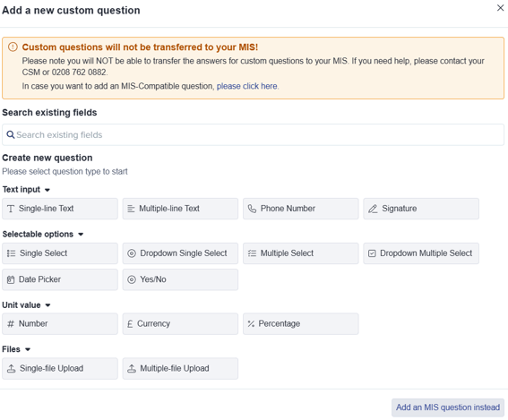Screen dimensions: 508x420
Task: Follow the 'please click here' link
Action: point(247,86)
